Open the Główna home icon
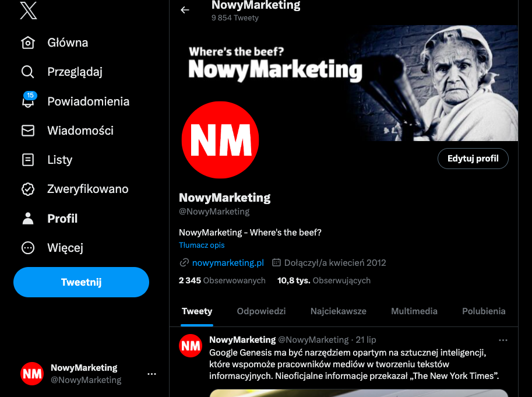 (28, 43)
